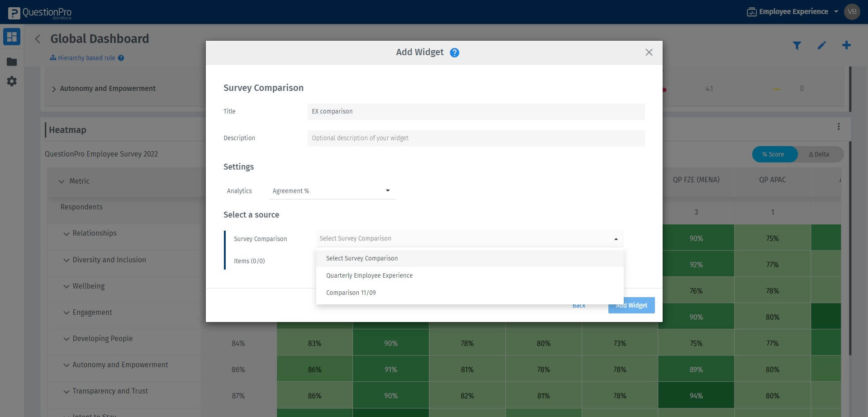
Task: Click the Add Widget button
Action: pos(631,305)
